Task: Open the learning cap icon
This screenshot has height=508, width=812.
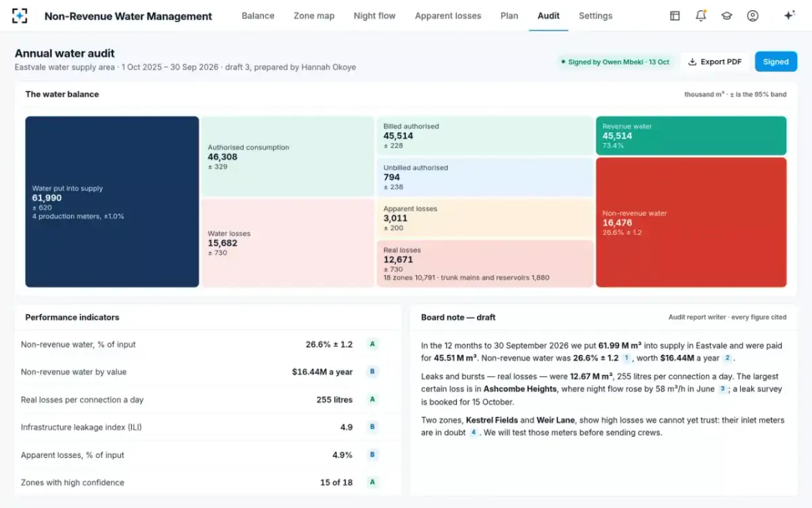Action: click(727, 16)
